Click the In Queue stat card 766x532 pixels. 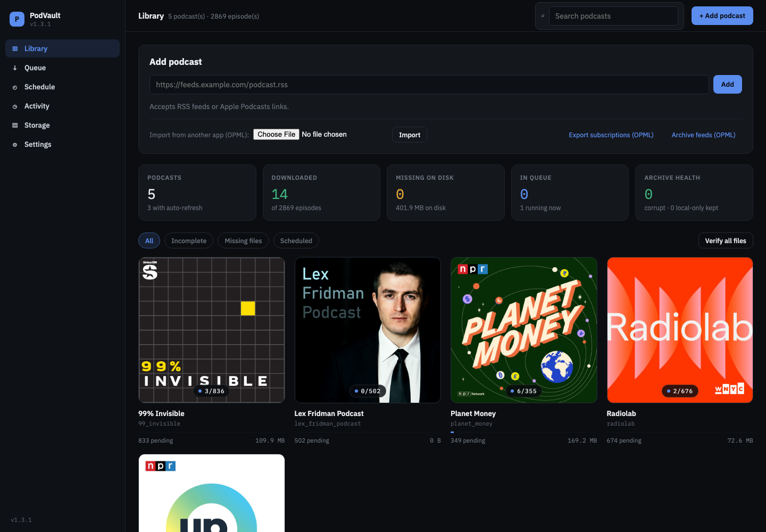pyautogui.click(x=570, y=193)
